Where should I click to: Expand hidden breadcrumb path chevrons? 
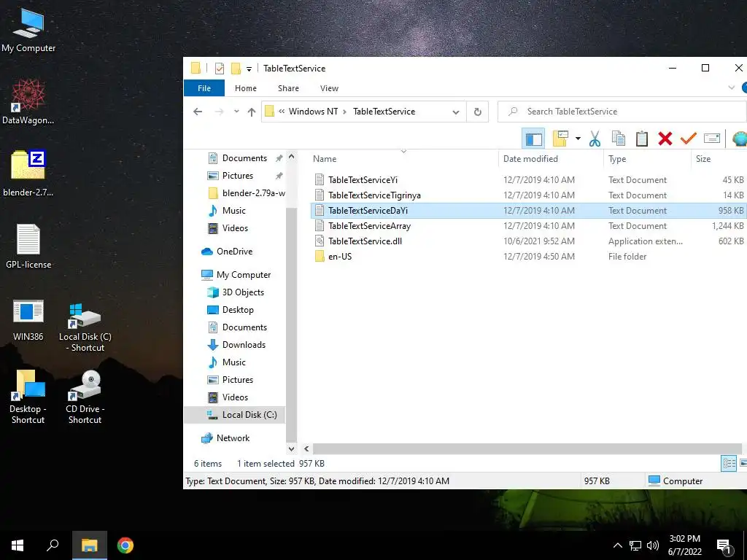(282, 112)
